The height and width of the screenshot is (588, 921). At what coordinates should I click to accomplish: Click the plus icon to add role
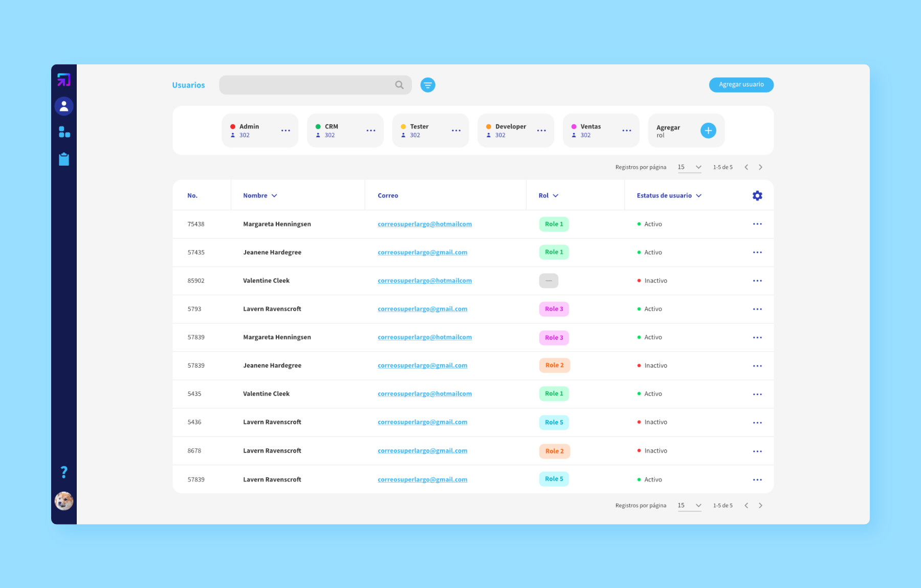pos(708,130)
